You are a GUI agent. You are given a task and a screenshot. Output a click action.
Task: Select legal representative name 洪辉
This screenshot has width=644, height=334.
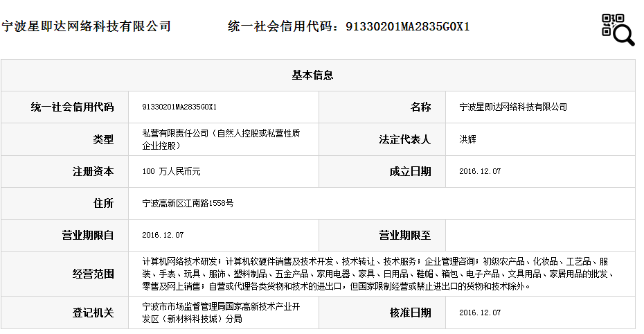468,140
